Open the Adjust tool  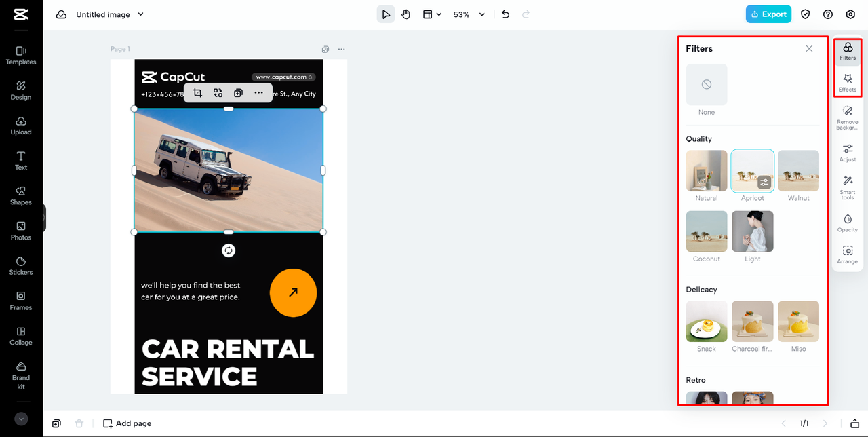848,153
